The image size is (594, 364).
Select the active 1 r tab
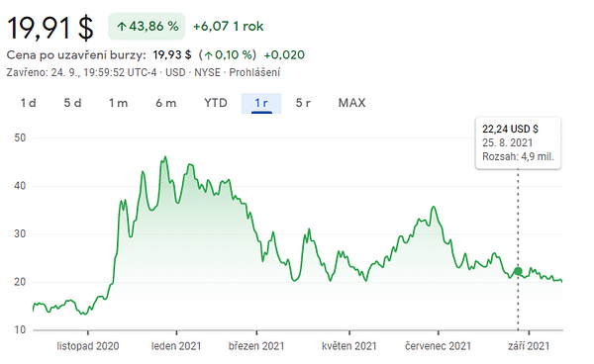(x=261, y=103)
